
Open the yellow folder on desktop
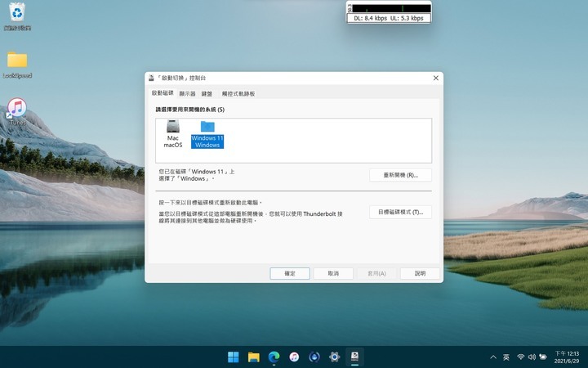point(17,61)
